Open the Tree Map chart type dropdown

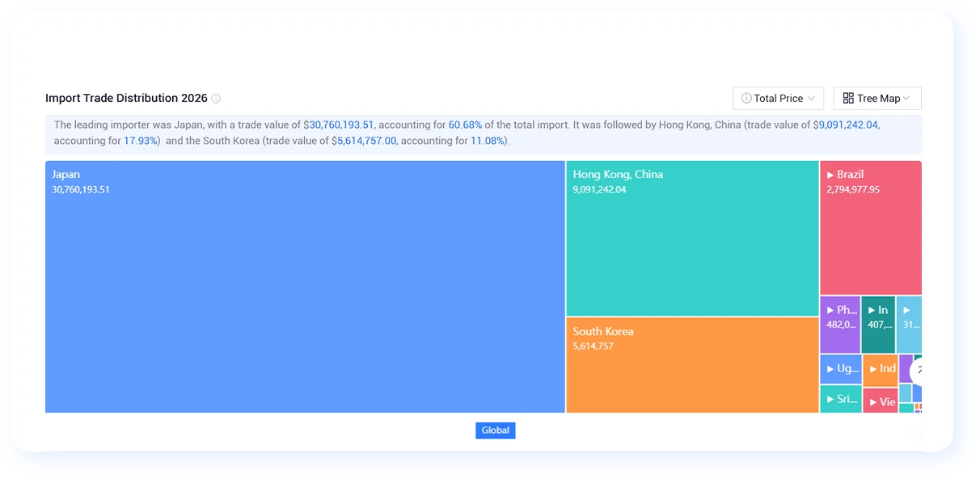coord(877,99)
